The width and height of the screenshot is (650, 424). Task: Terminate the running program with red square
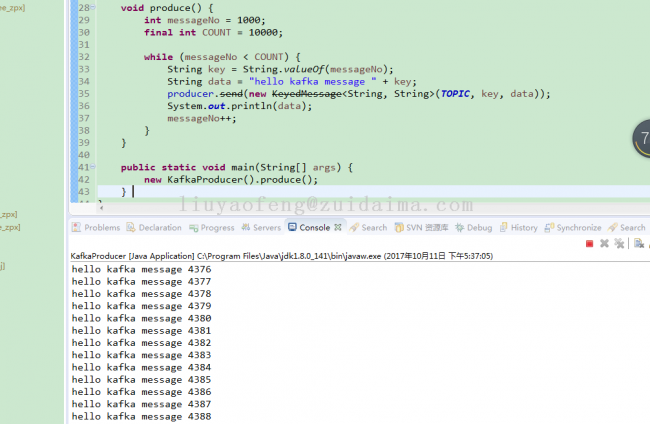(589, 243)
